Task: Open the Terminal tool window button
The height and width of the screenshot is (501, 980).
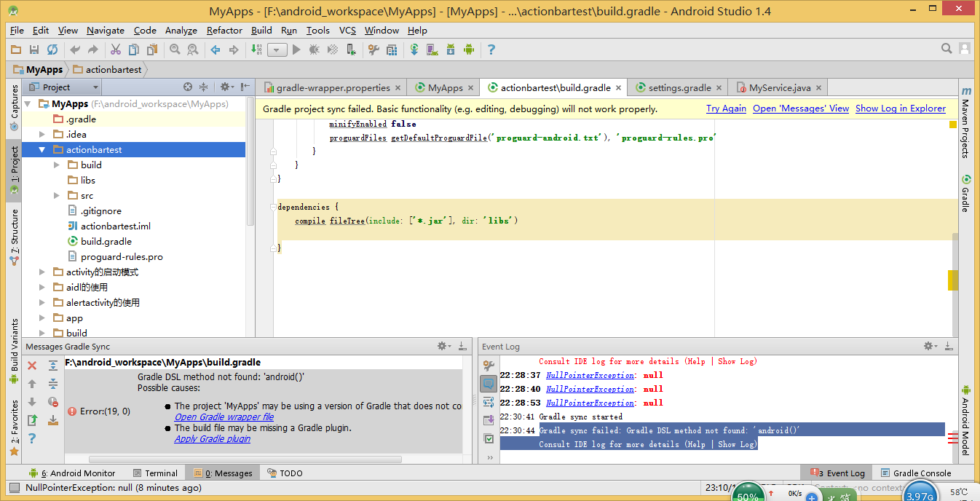Action: click(x=154, y=473)
